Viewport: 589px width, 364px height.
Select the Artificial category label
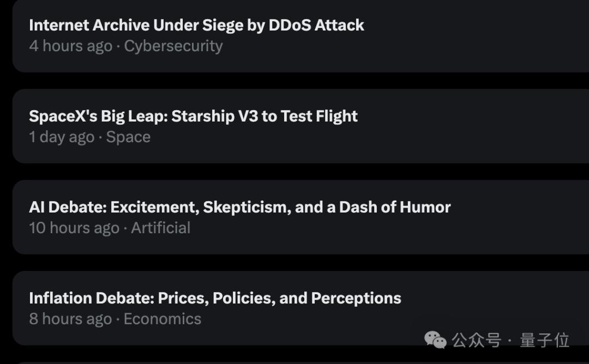click(161, 228)
